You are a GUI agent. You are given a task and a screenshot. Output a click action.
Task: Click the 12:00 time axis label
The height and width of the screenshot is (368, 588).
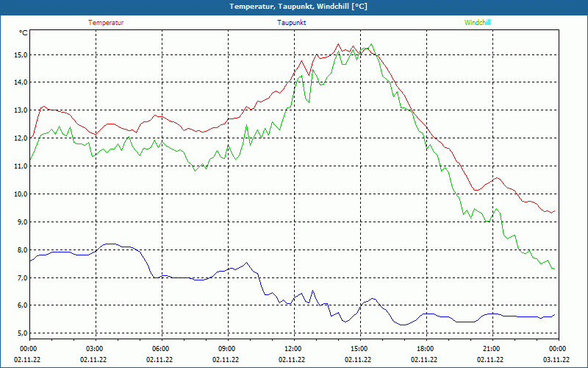point(292,349)
